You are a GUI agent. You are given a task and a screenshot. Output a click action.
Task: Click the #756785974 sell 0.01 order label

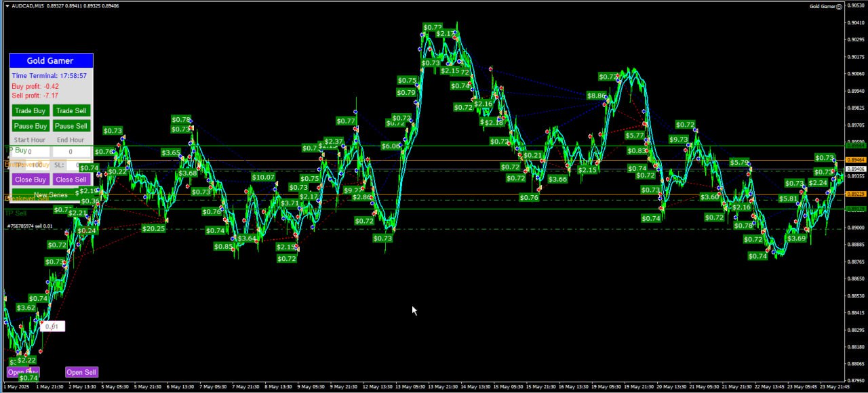[29, 226]
